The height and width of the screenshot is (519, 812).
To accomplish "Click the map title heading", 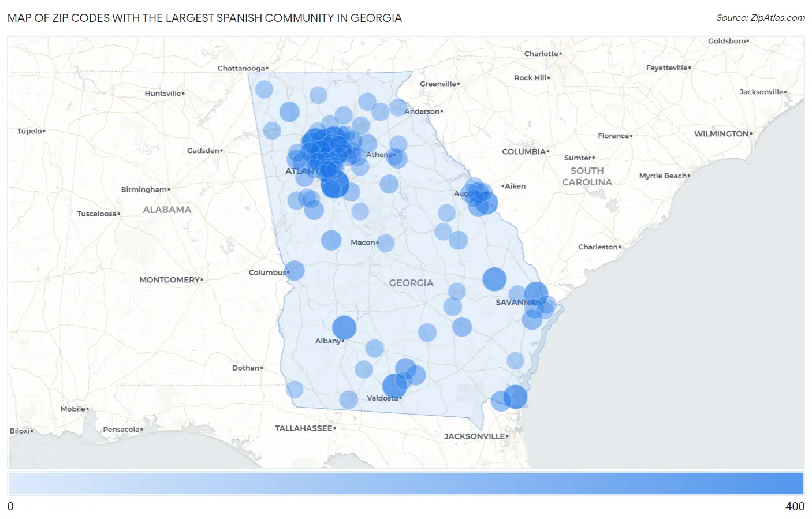I will point(204,18).
